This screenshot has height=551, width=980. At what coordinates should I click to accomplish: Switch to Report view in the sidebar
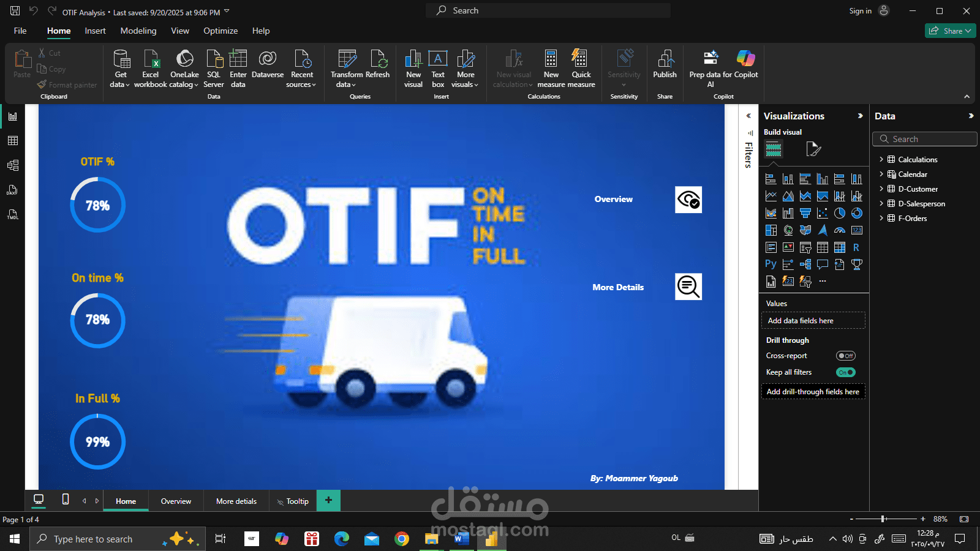click(x=12, y=116)
